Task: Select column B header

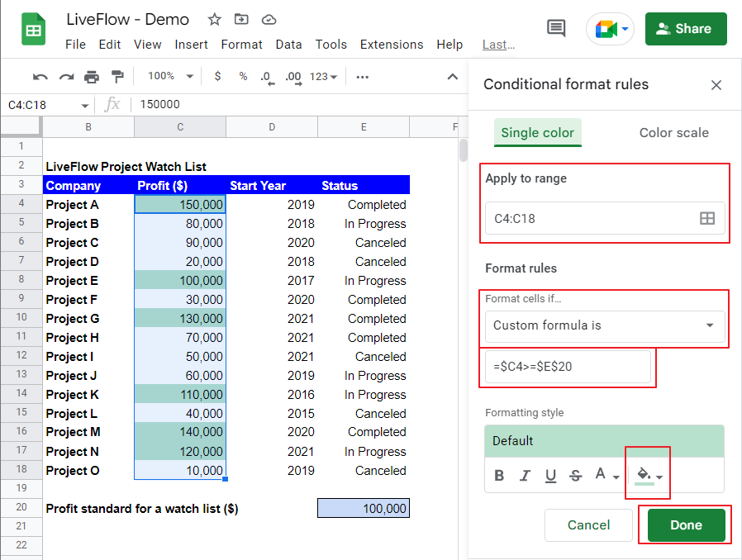Action: pos(88,126)
